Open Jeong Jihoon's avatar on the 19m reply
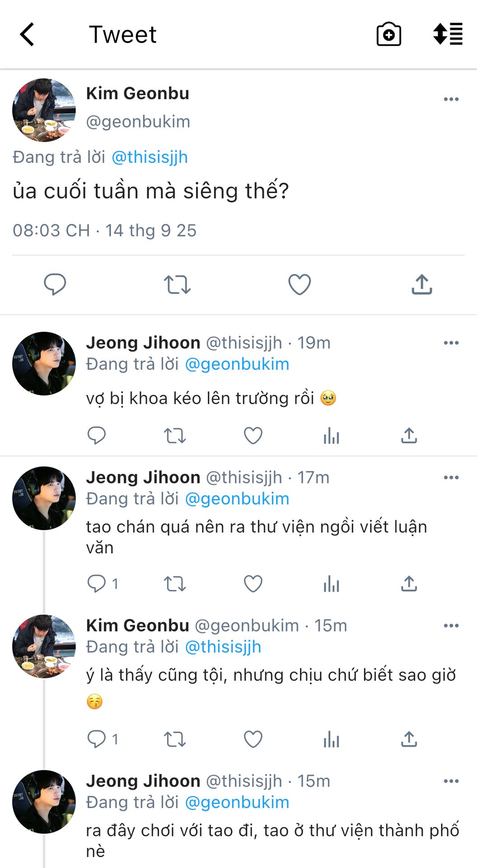 pos(44,363)
